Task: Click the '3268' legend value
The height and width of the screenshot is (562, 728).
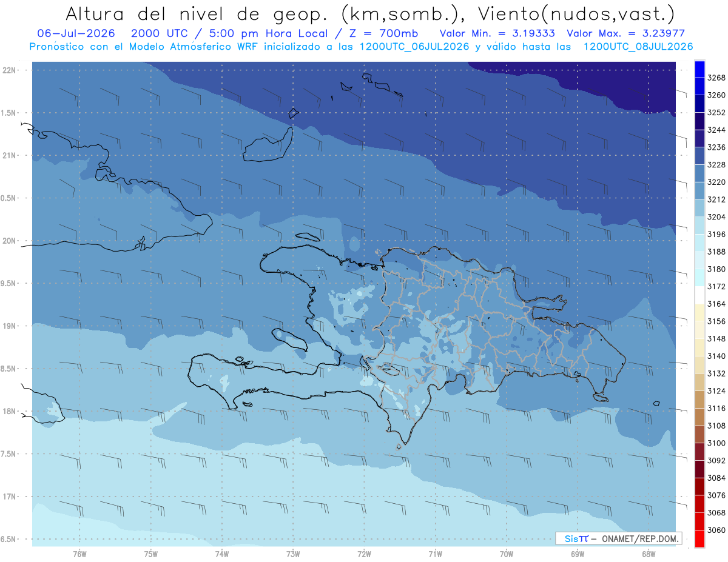Action: pos(716,78)
